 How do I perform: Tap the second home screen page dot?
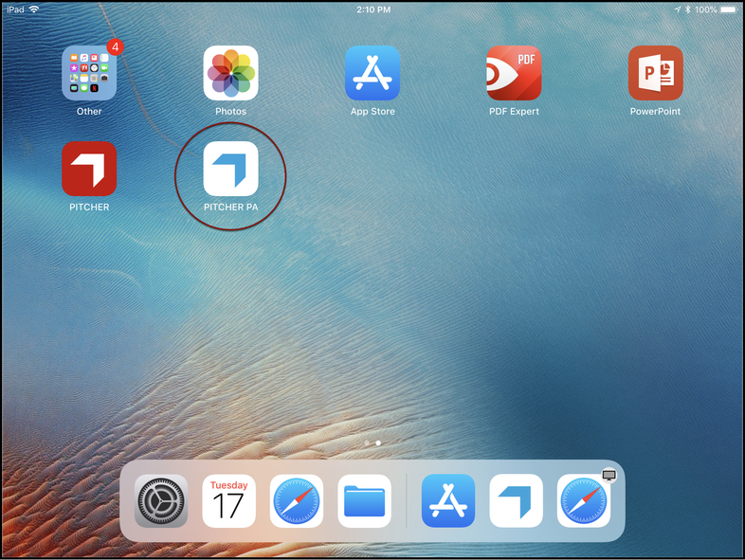(x=378, y=443)
